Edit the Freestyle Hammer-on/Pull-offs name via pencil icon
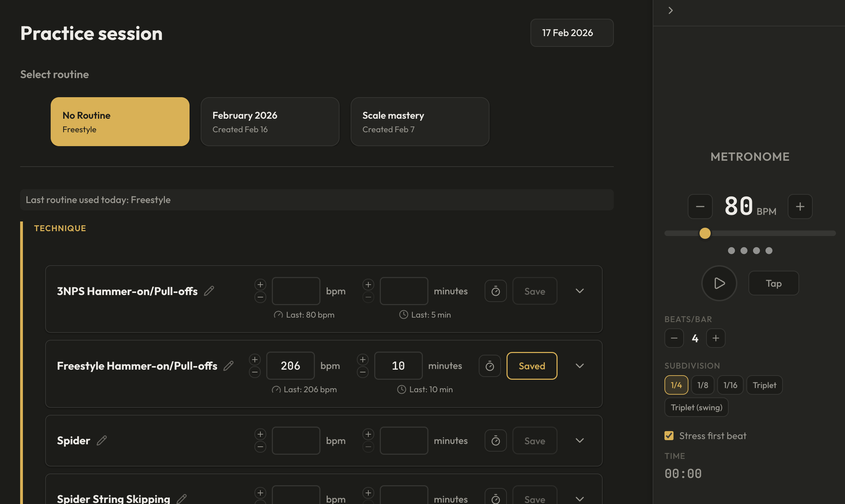The image size is (845, 504). [x=228, y=366]
